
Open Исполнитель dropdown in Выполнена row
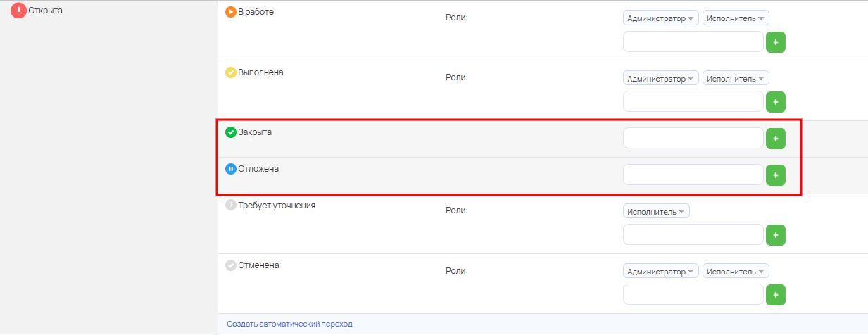pyautogui.click(x=736, y=79)
